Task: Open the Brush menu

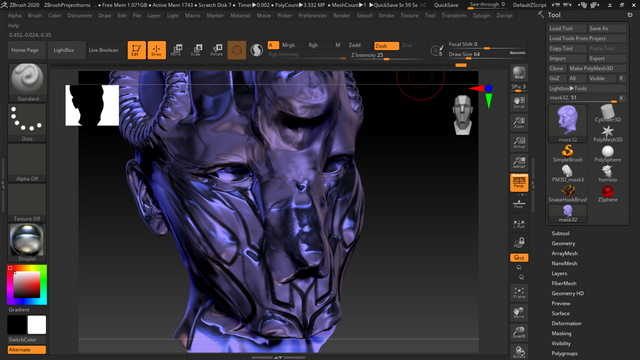Action: [x=35, y=16]
